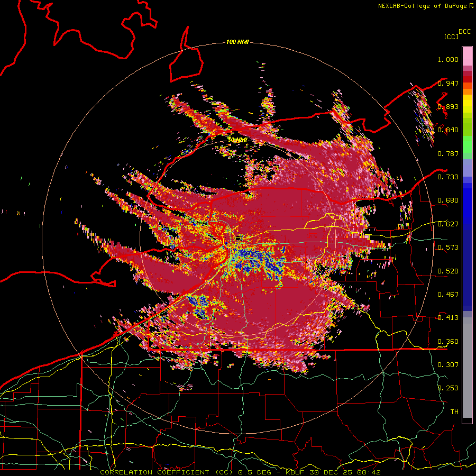476x476 pixels.
Task: Click the Correlation Coefficient product caption at bottom
Action: tap(240, 472)
